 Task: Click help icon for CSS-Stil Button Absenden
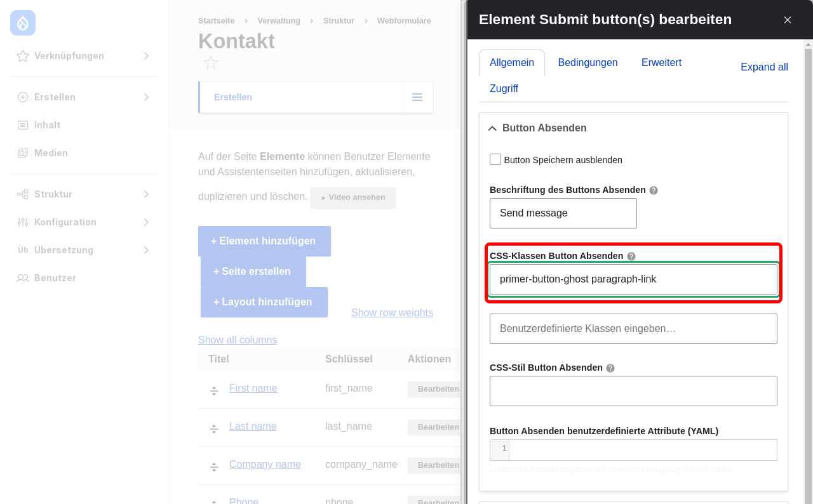pos(610,368)
